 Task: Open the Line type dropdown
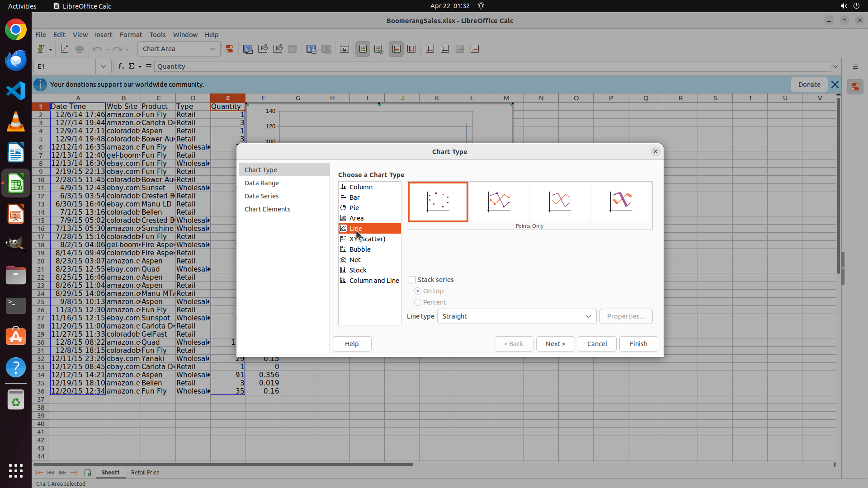(x=516, y=316)
